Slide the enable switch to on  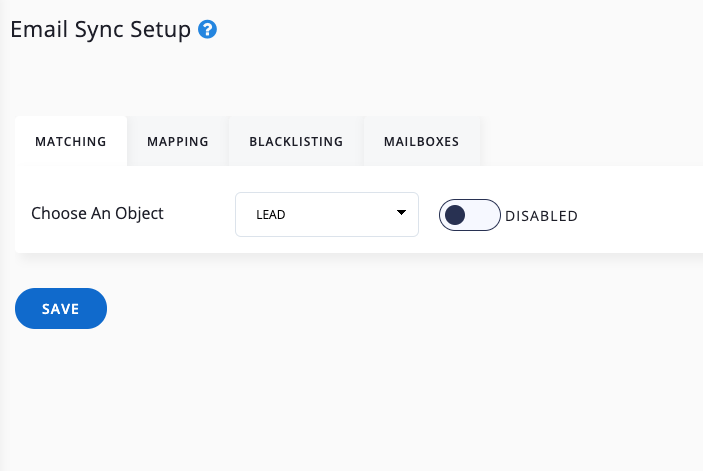point(470,215)
